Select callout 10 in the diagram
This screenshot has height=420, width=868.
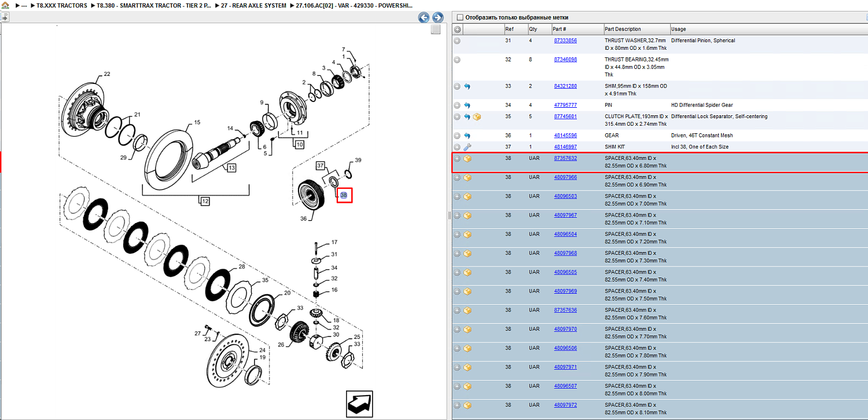(x=299, y=144)
